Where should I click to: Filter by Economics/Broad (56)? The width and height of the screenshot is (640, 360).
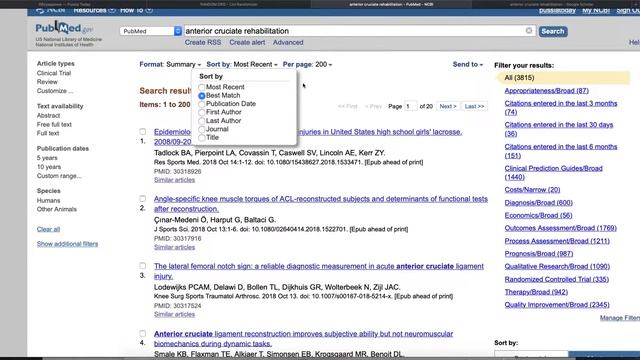click(x=538, y=216)
